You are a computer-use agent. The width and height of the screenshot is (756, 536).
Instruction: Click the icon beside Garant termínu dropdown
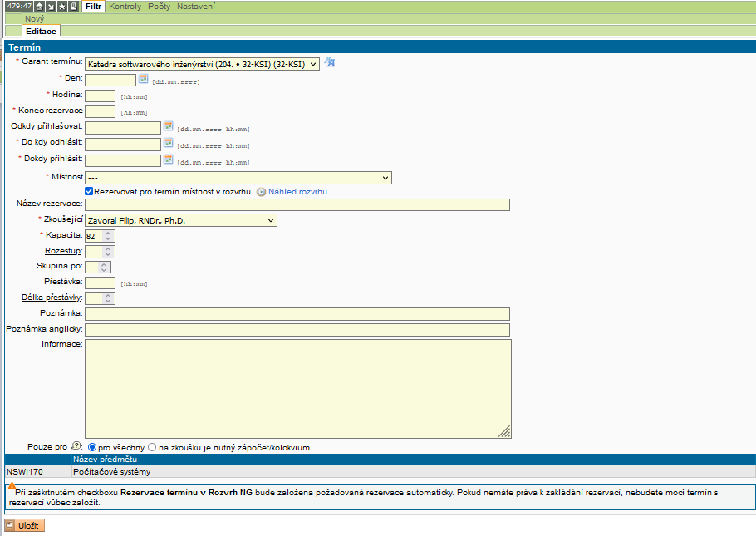[330, 63]
